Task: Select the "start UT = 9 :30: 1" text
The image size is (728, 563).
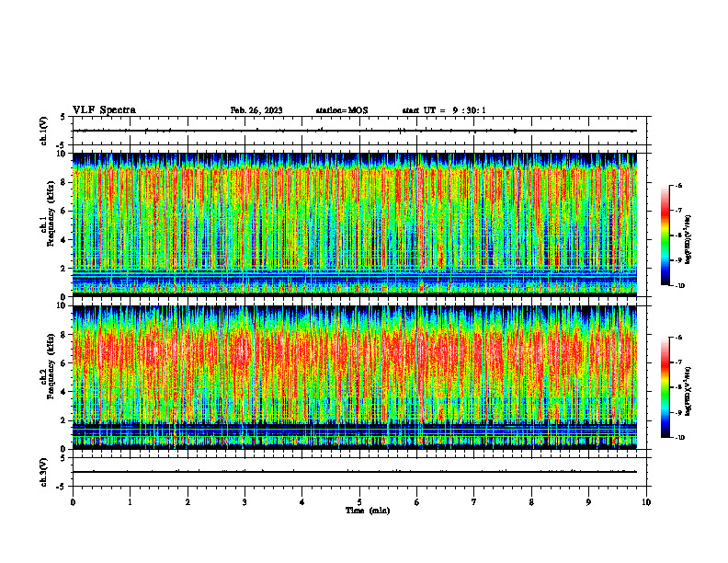Action: pyautogui.click(x=444, y=110)
